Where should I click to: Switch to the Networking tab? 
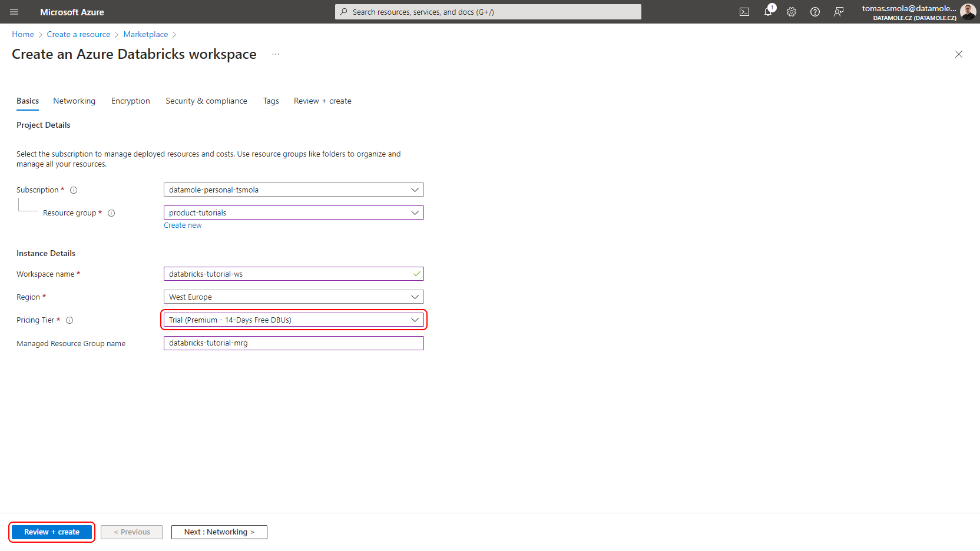(x=74, y=101)
